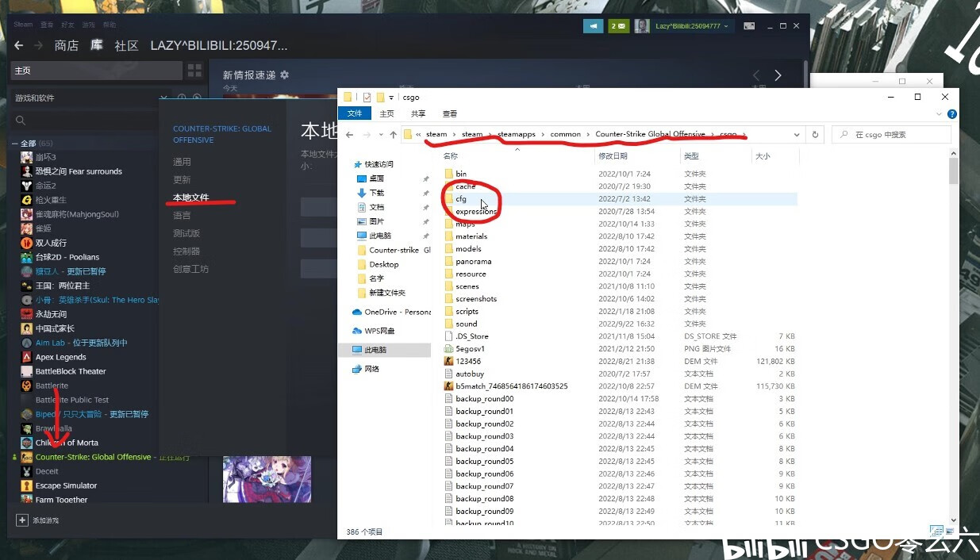Open the Steam menu
This screenshot has height=560, width=980.
pos(23,25)
